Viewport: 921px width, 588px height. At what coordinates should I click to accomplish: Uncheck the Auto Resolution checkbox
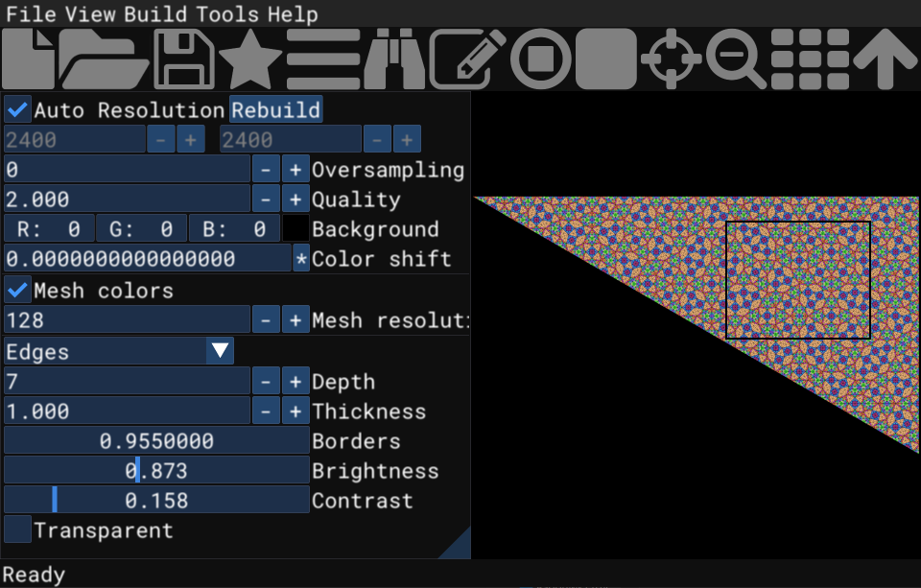pos(17,109)
